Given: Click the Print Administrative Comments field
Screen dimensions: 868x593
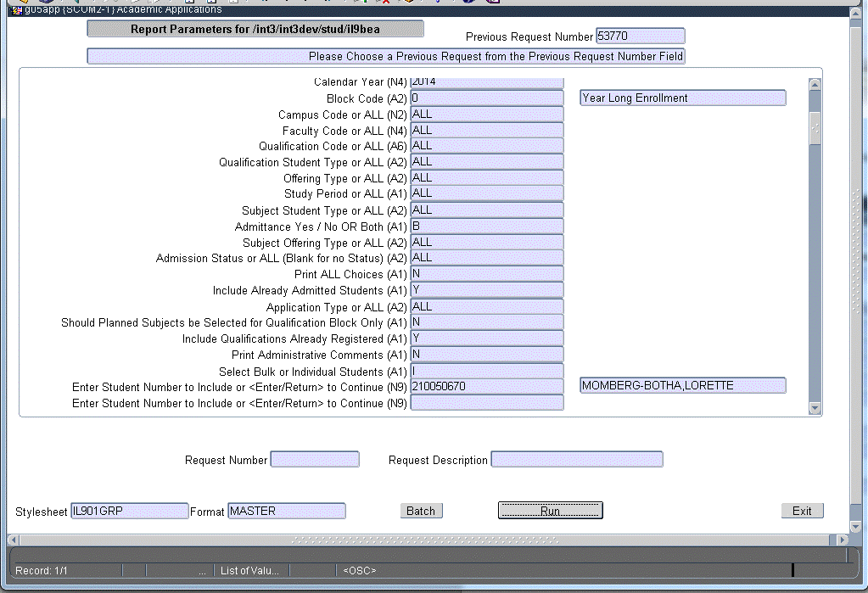Looking at the screenshot, I should [487, 354].
